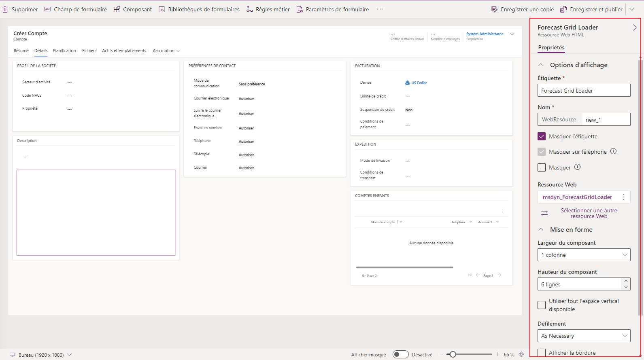This screenshot has height=360, width=644.
Task: Open the toolbar overflow ellipsis menu
Action: 380,9
